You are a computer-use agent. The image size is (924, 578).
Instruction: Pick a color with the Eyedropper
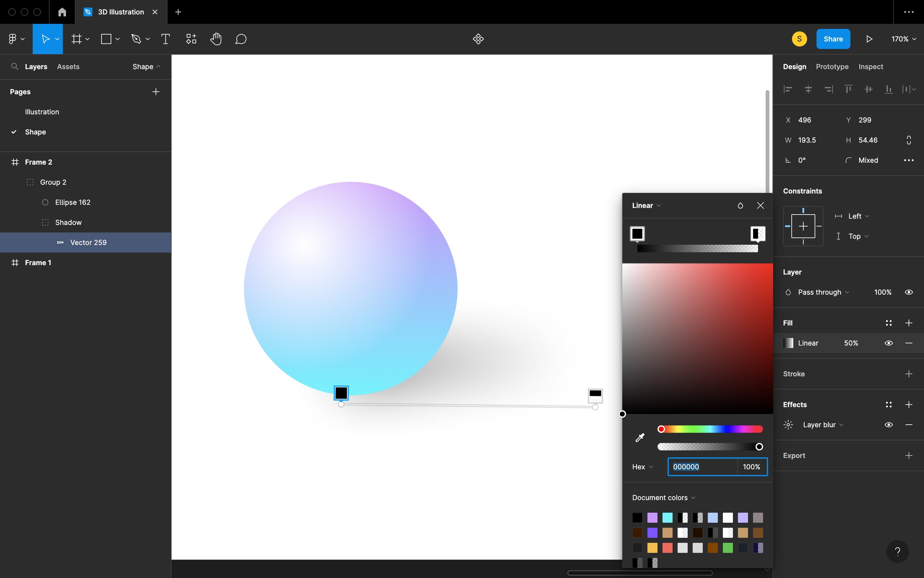[x=640, y=438]
